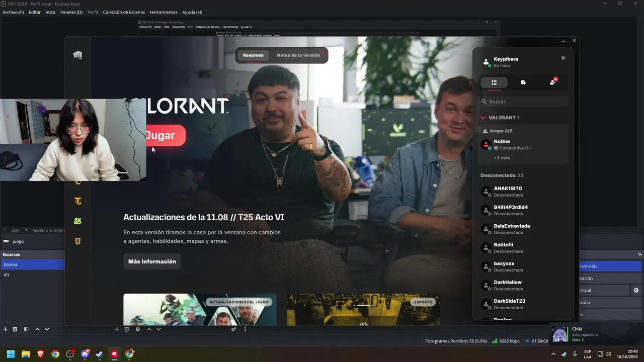The image size is (644, 362).
Task: Select Legends of Runeterra sidebar icon
Action: [x=77, y=241]
